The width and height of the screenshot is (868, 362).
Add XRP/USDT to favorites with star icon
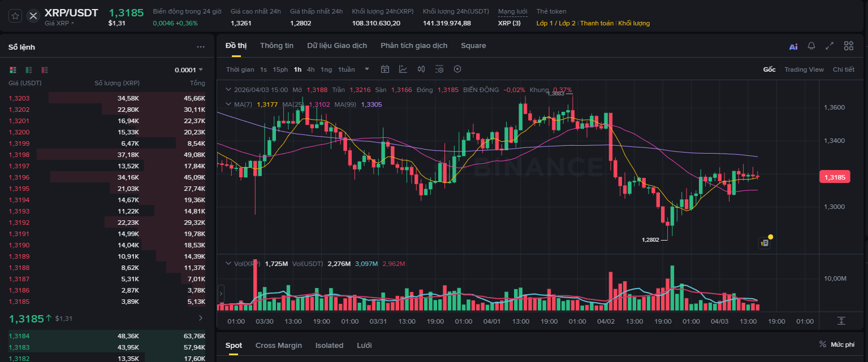click(15, 16)
